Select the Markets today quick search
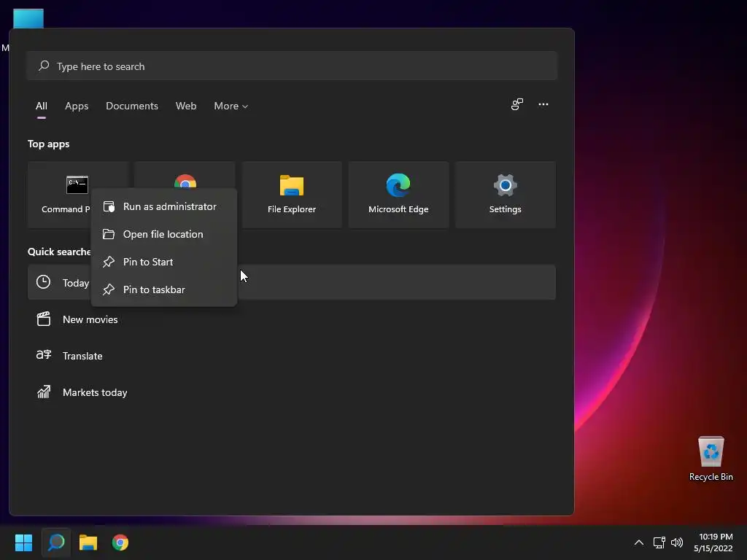Viewport: 747px width, 560px height. coord(292,392)
